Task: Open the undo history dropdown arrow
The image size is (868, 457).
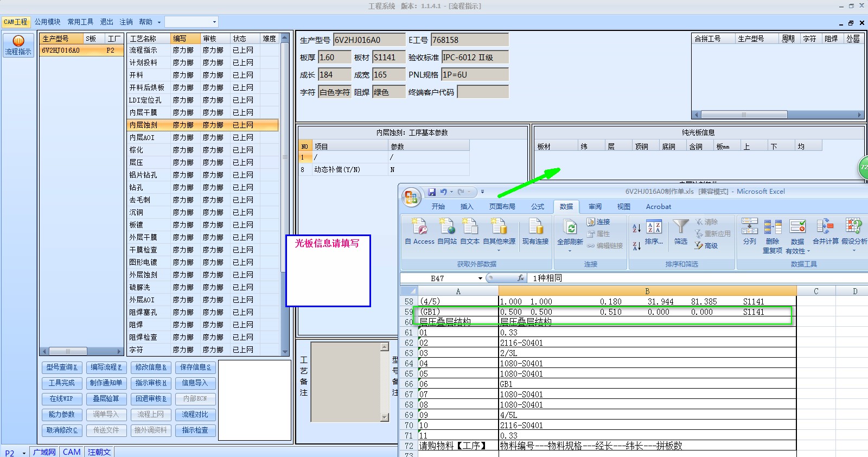Action: click(451, 192)
